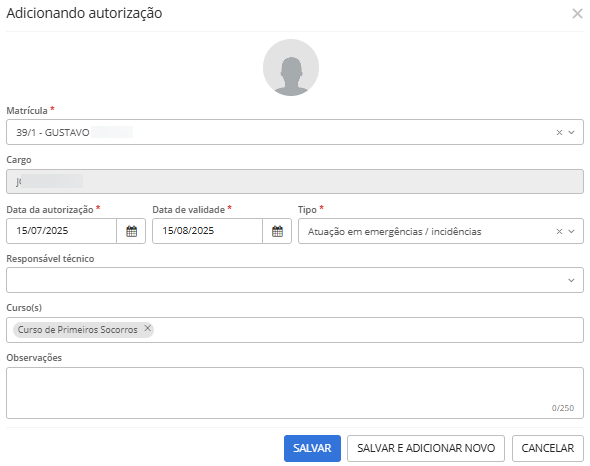The height and width of the screenshot is (466, 590).
Task: Click the SALVAR button
Action: pyautogui.click(x=312, y=448)
